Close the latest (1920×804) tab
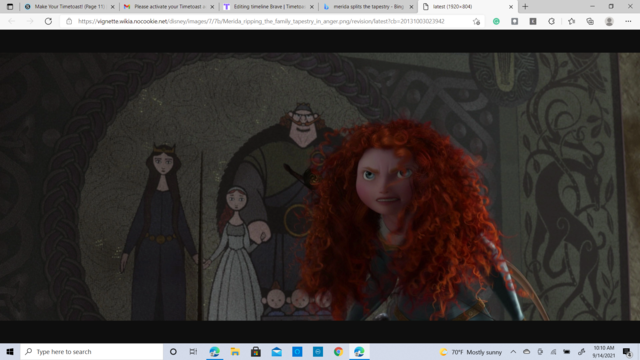640x360 pixels. 511,7
